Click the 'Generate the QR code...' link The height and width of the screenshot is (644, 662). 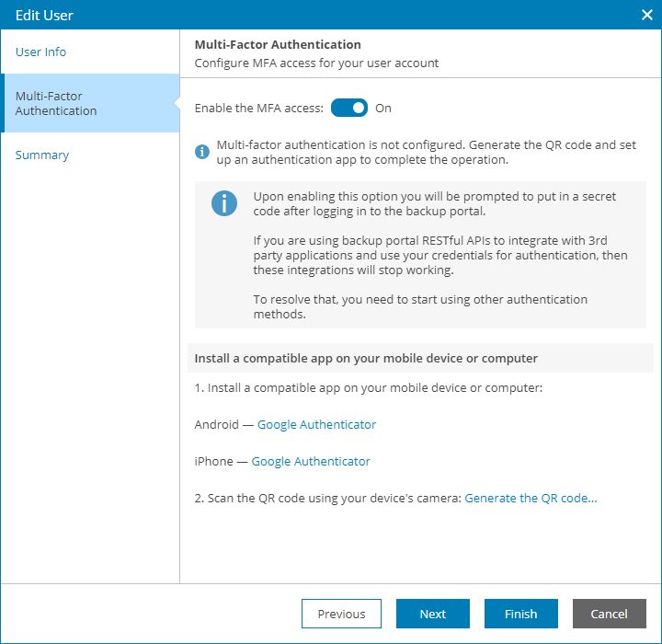[x=531, y=498]
